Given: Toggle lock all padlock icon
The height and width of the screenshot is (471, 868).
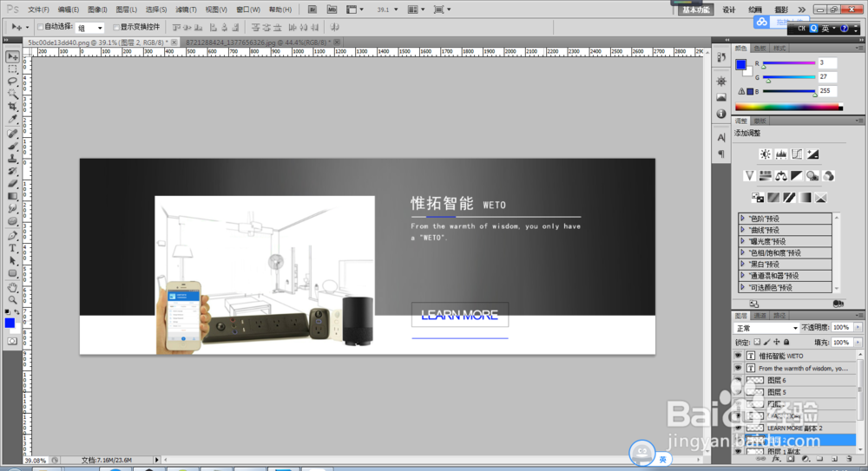Looking at the screenshot, I should click(x=786, y=342).
